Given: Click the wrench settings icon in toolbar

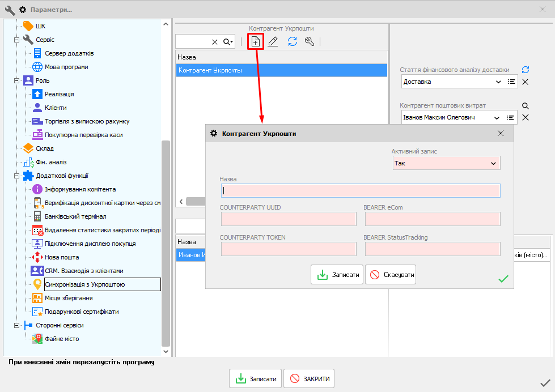Looking at the screenshot, I should click(x=309, y=41).
